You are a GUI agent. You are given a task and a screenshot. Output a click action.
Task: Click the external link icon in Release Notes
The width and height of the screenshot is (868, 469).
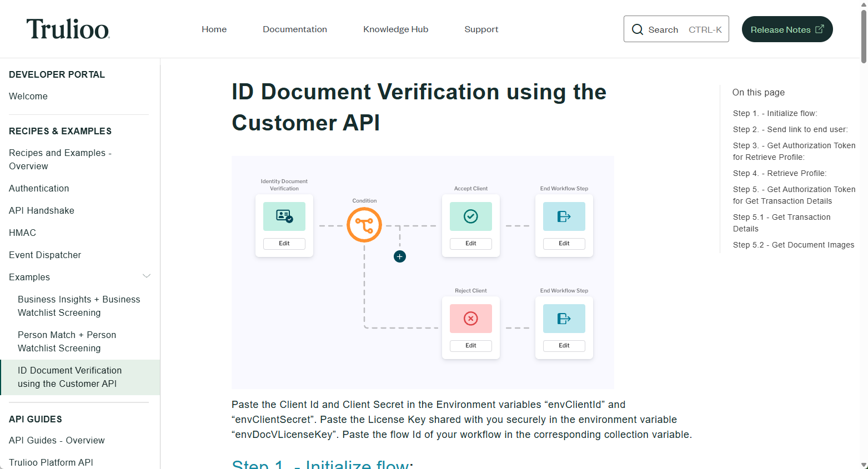[820, 29]
